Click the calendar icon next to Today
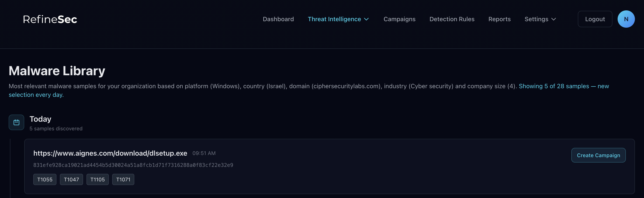This screenshot has width=644, height=198. (16, 122)
